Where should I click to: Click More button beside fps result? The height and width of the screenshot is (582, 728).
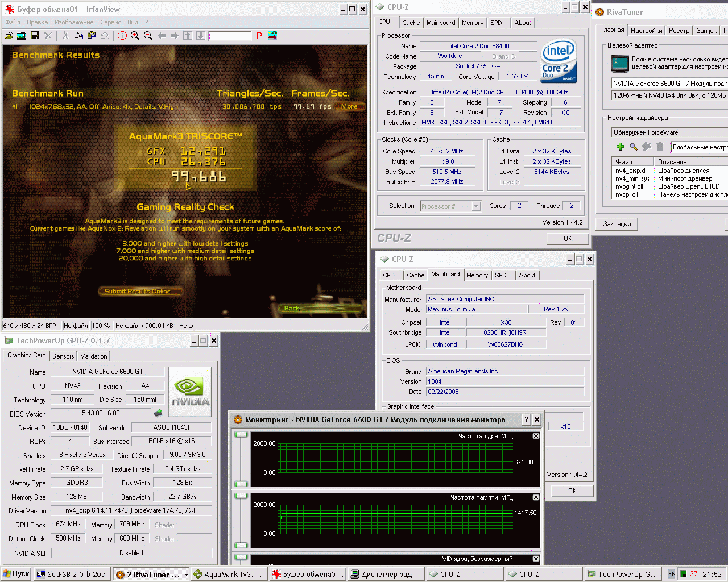coord(349,106)
